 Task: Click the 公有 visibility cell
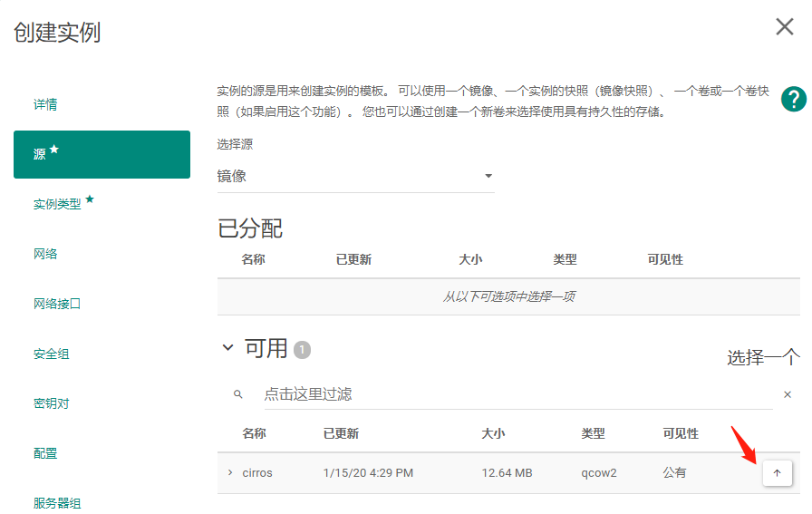tap(675, 472)
